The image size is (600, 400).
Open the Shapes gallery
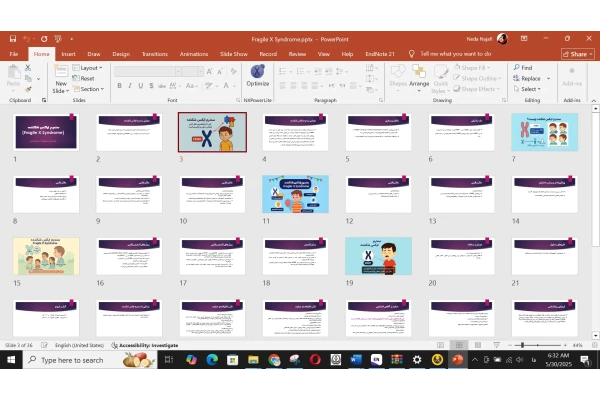398,76
